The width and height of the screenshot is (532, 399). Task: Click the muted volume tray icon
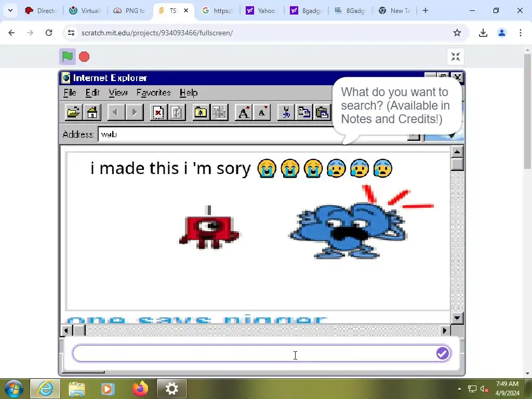click(x=484, y=389)
